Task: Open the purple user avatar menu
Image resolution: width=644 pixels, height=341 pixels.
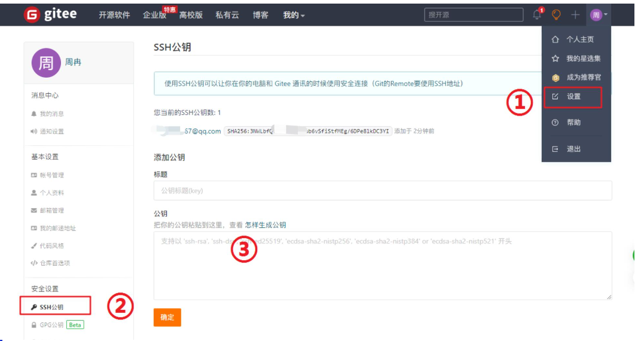Action: [x=596, y=15]
